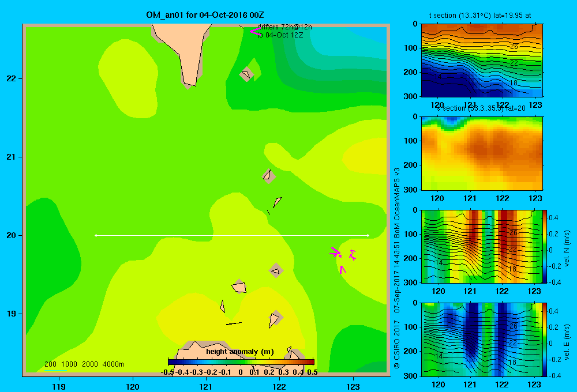This screenshot has height=392, width=577.
Task: Click the vel. N vertical color scale
Action: (545, 246)
